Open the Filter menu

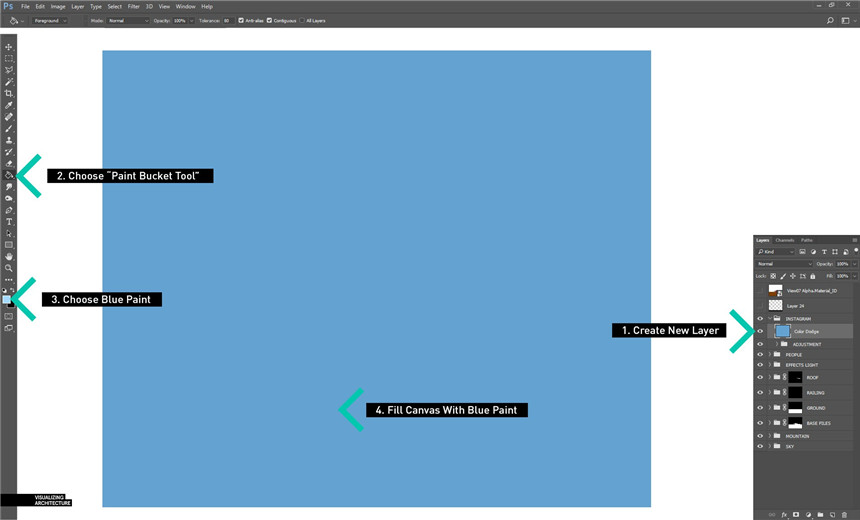click(133, 6)
